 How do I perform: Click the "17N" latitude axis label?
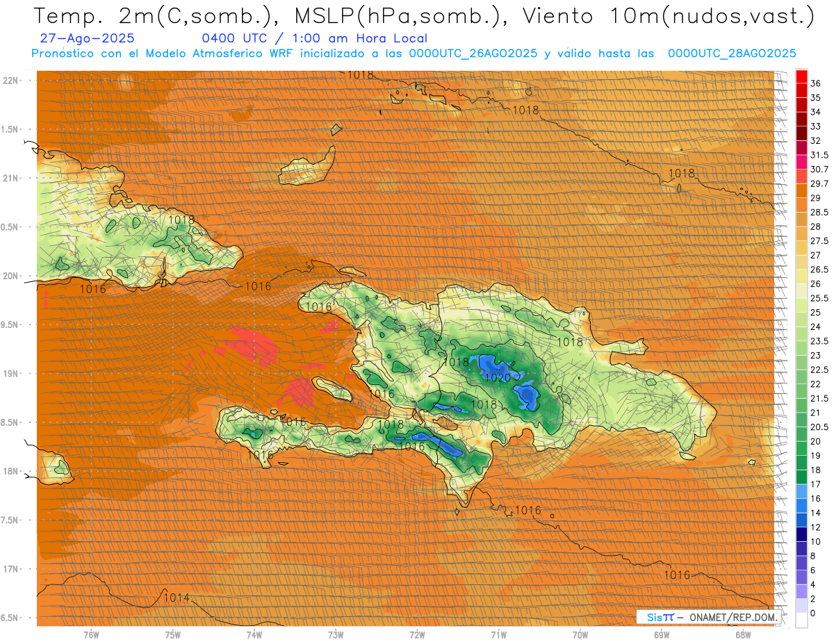point(12,569)
